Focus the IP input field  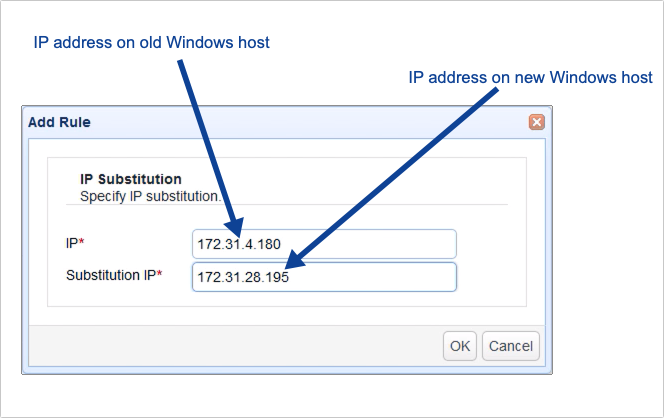323,244
